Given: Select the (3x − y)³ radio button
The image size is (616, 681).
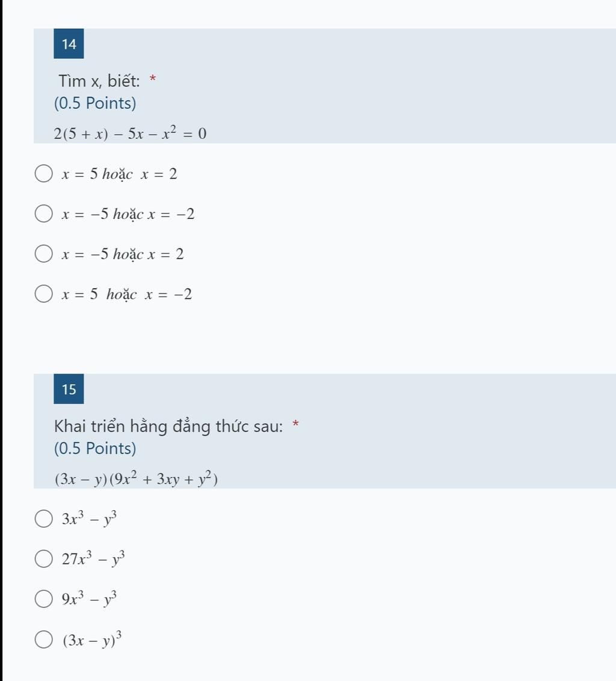Looking at the screenshot, I should point(43,639).
